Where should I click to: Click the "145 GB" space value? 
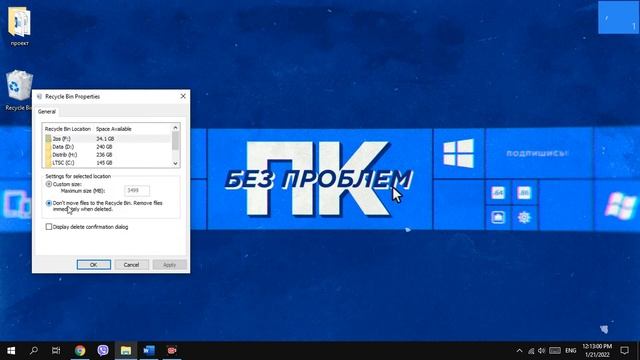104,162
